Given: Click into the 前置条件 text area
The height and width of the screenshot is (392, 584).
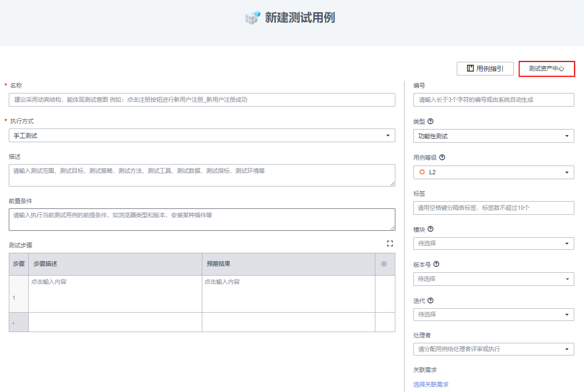Looking at the screenshot, I should (202, 220).
